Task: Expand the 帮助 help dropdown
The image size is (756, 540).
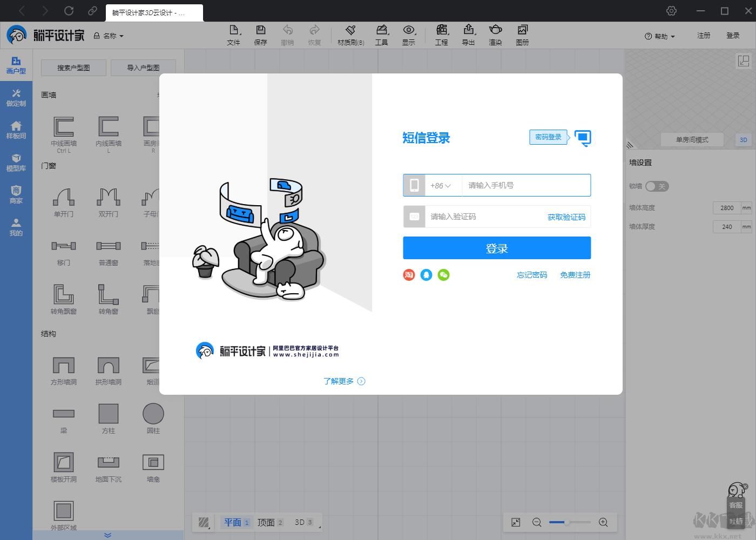Action: [660, 36]
